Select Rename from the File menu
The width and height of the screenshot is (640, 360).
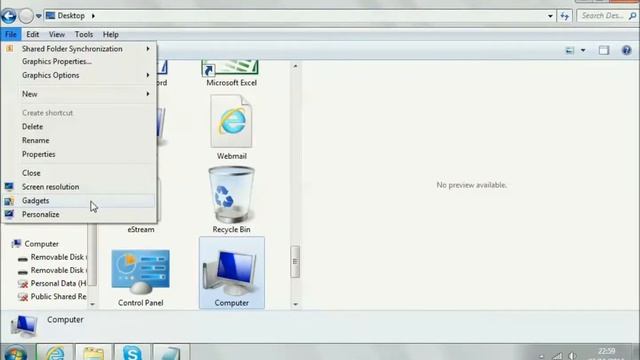[x=79, y=140]
